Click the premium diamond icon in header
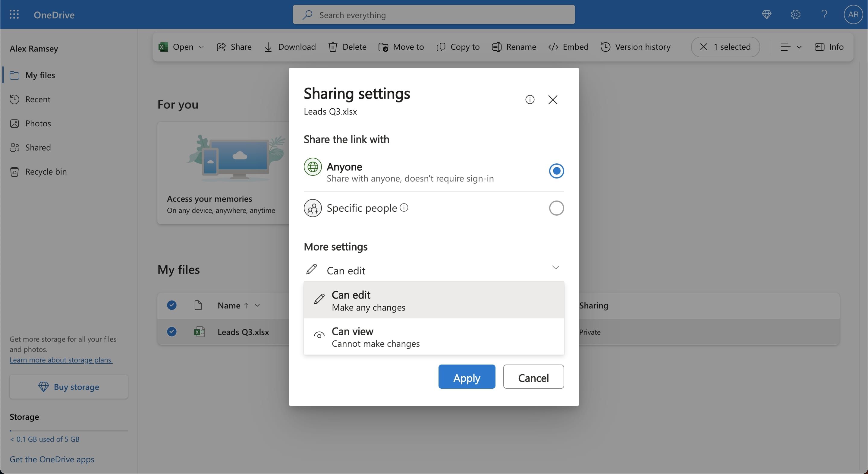 point(766,14)
